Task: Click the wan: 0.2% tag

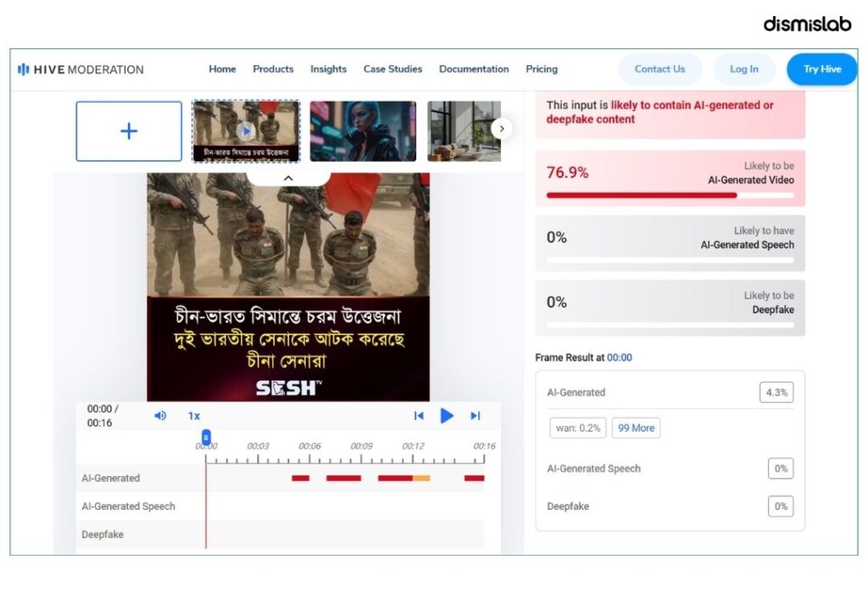Action: (578, 428)
